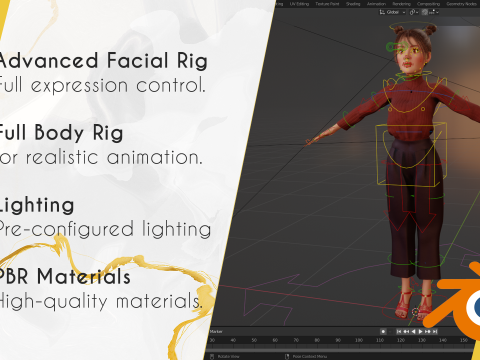The height and width of the screenshot is (360, 480).
Task: Open the Geometry Nodes workspace tab
Action: point(461,4)
